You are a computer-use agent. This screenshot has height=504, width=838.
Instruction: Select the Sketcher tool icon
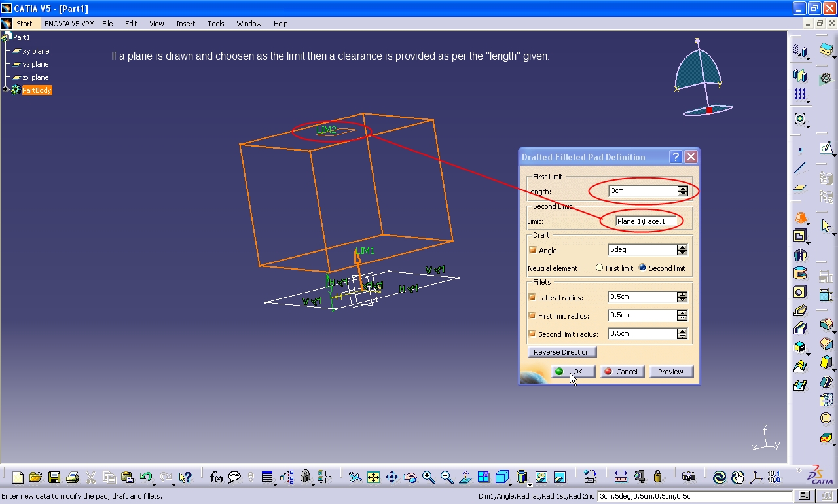826,149
